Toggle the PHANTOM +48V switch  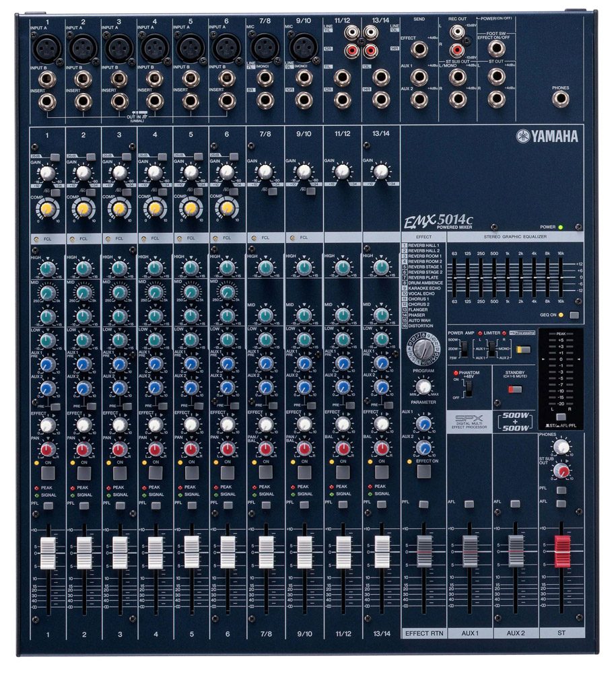(469, 388)
